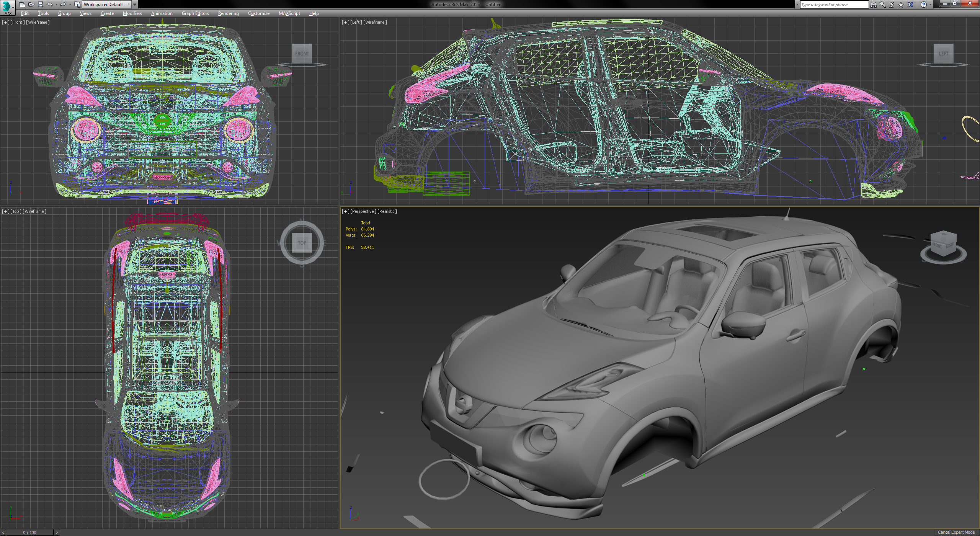Click the Open File folder icon
Screen dimensions: 980x536
tap(31, 5)
